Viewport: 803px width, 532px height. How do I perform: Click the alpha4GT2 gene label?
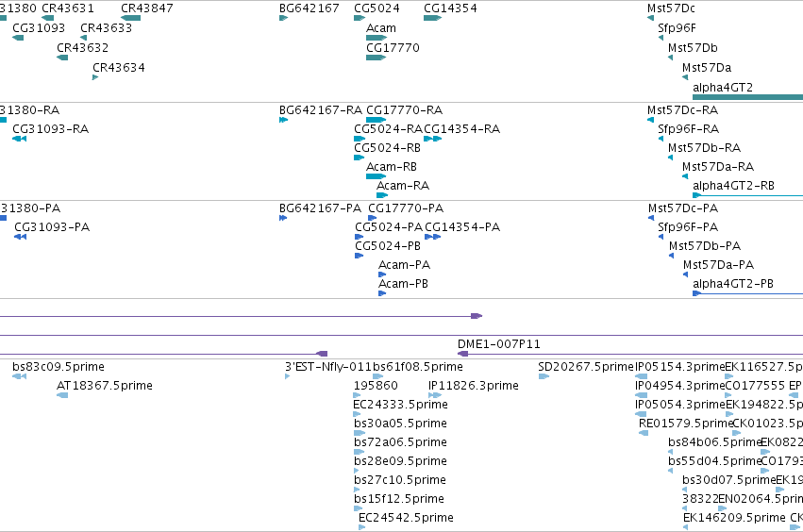coord(723,88)
